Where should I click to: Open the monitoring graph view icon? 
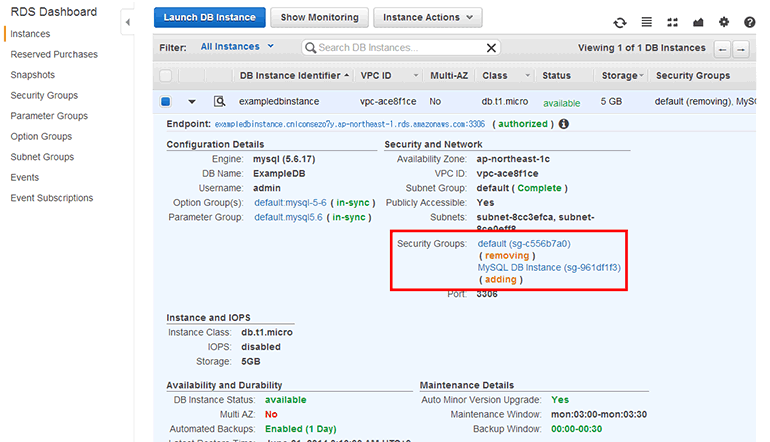698,22
